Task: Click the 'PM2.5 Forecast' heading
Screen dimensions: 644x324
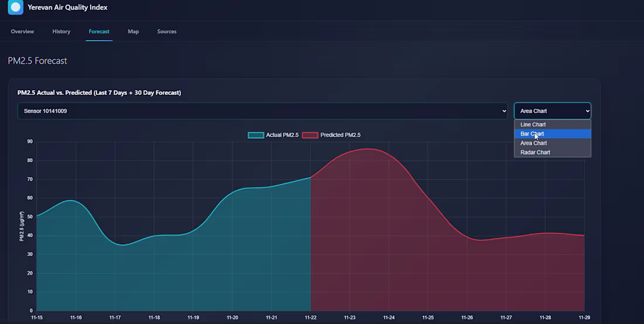Action: tap(37, 60)
